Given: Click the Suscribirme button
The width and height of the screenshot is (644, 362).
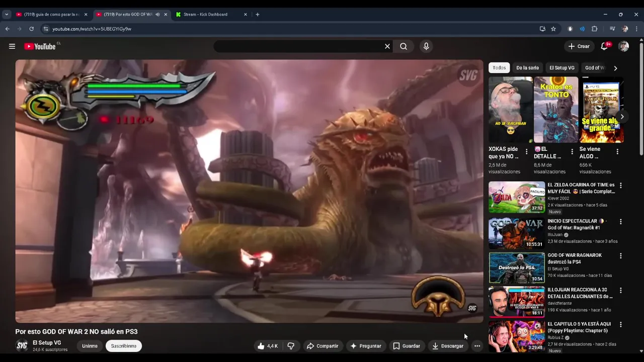Looking at the screenshot, I should [x=124, y=346].
